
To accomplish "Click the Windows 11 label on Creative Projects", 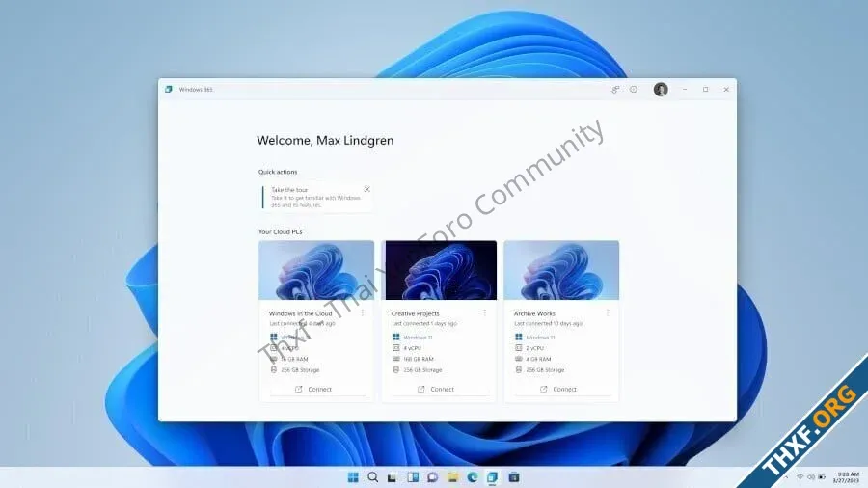I will (418, 337).
